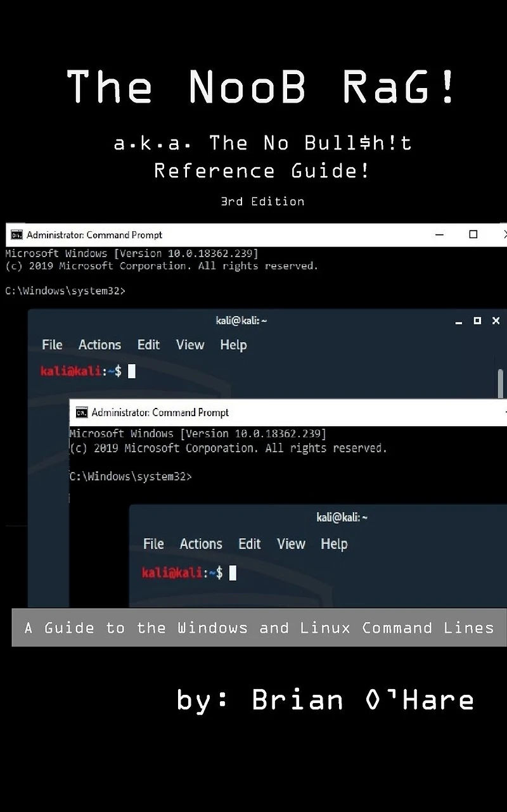Click the cursor block in front Kali terminal prompt

pos(233,573)
